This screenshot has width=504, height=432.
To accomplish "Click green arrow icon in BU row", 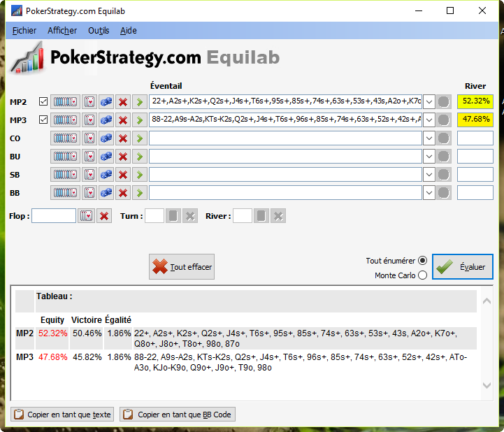I will (x=140, y=157).
